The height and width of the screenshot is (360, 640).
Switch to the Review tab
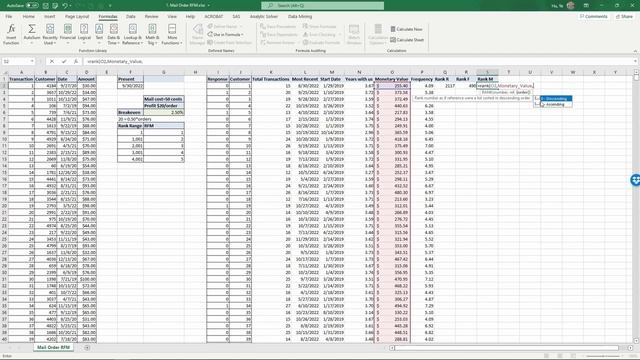click(151, 16)
